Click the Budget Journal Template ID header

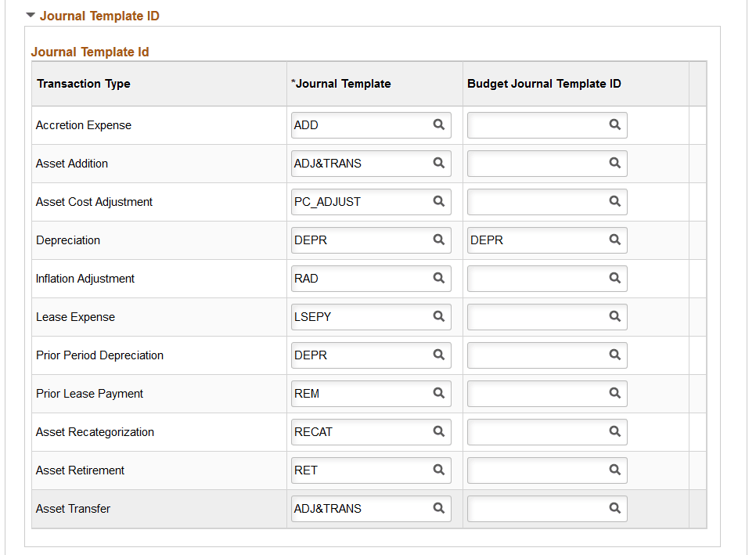tap(542, 84)
